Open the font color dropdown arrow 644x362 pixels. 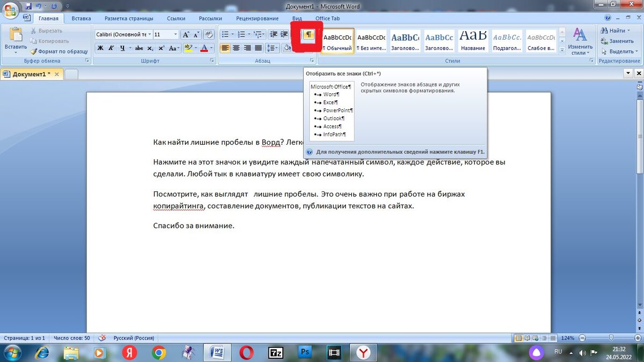point(211,48)
